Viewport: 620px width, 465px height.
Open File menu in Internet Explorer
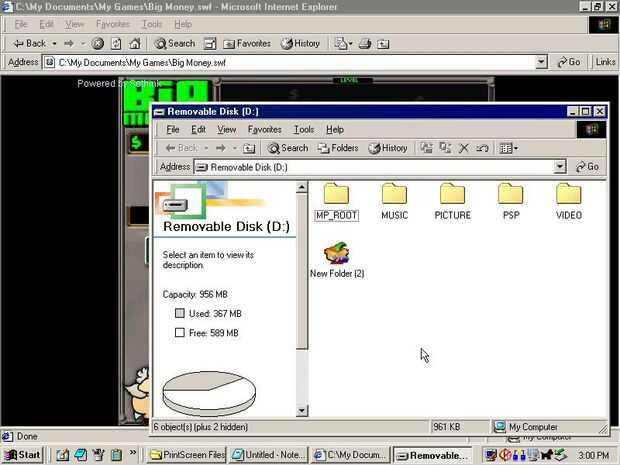[21, 25]
